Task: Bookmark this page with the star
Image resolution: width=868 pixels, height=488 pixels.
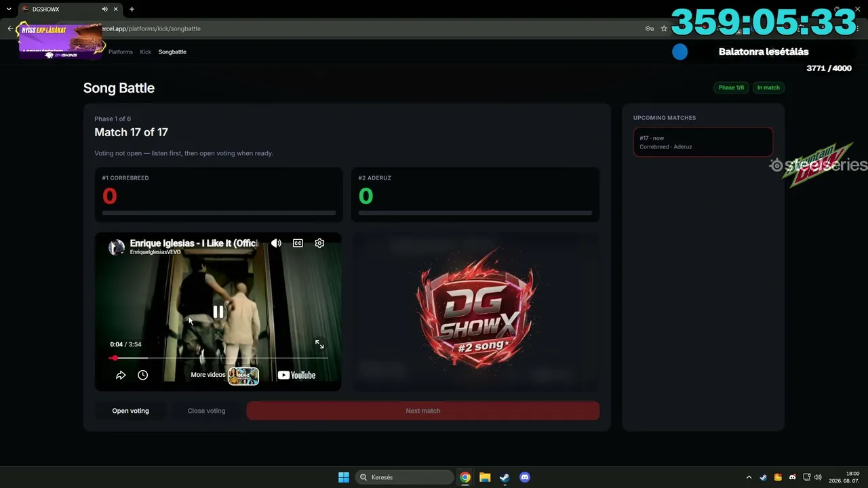Action: (664, 28)
